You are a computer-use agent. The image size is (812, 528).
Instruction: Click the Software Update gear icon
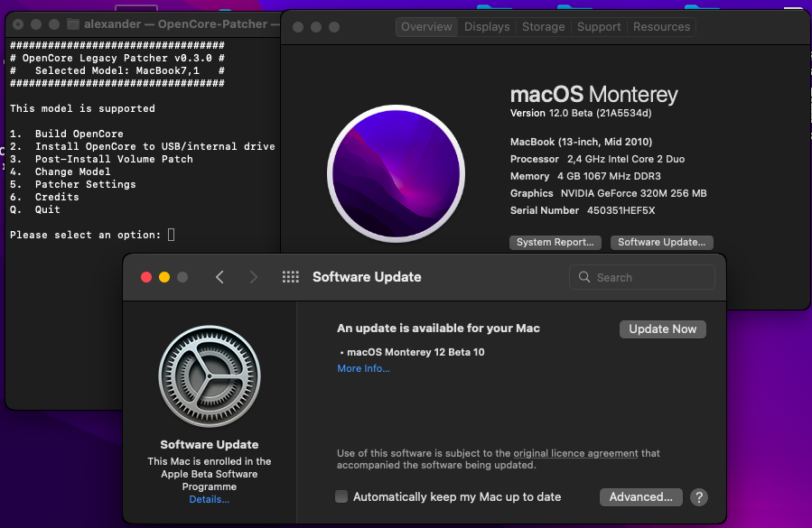click(x=210, y=376)
